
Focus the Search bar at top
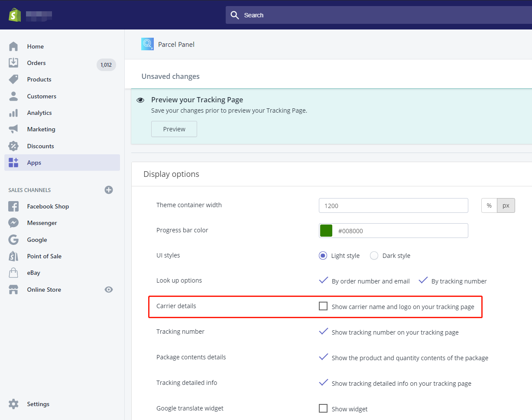377,15
